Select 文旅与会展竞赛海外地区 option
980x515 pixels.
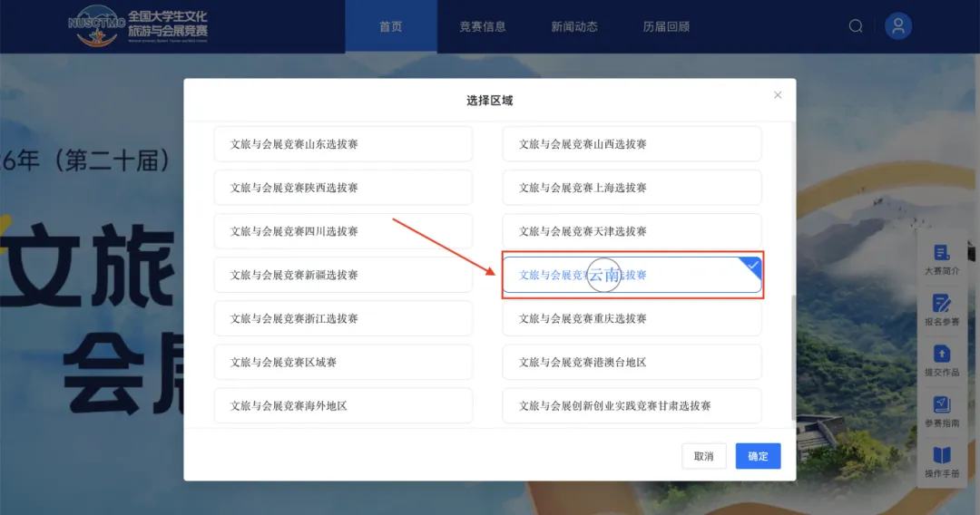coord(343,406)
